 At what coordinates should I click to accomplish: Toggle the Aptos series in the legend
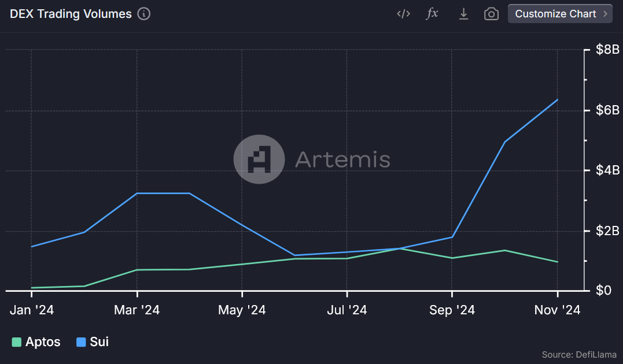tap(43, 342)
